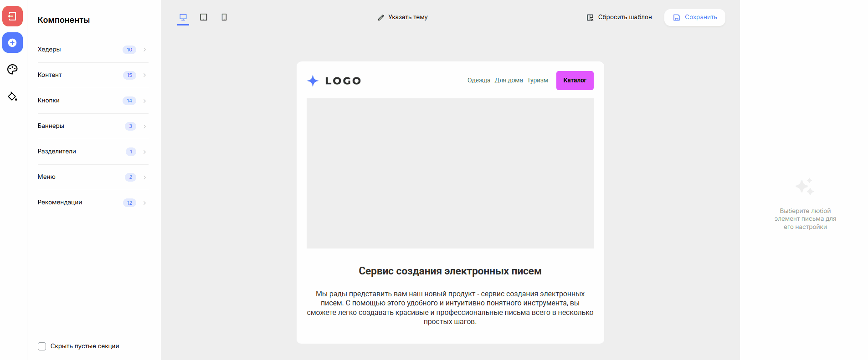This screenshot has width=868, height=360.
Task: Select the paint bucket fill icon
Action: pyautogui.click(x=12, y=96)
